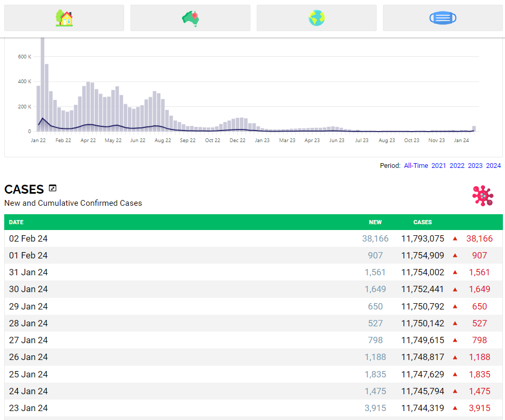Click red up-triangle in 23 Jan 24 row
This screenshot has height=420, width=505.
point(455,408)
